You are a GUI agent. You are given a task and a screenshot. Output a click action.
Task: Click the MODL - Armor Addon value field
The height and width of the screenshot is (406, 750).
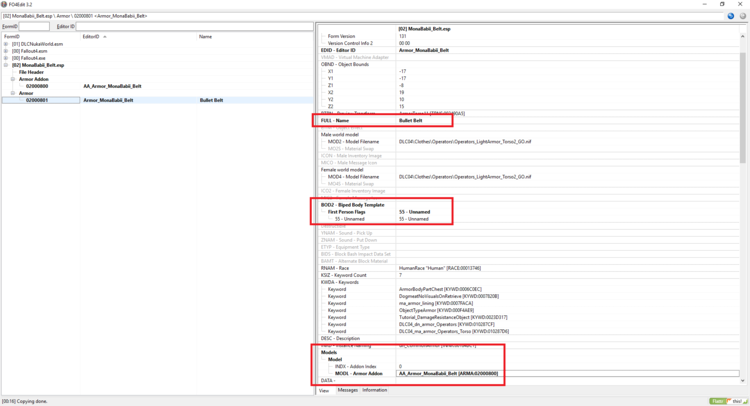tap(568, 373)
